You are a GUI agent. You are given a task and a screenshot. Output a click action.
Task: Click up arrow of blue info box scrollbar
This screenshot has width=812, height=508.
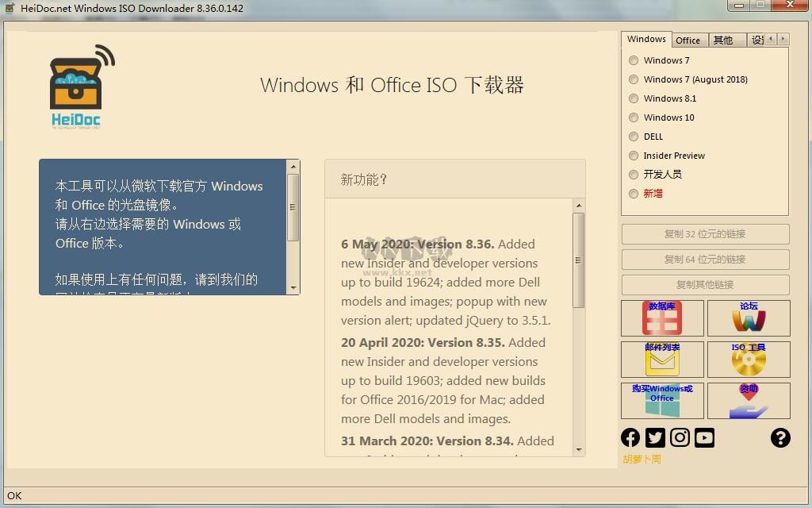pos(293,167)
